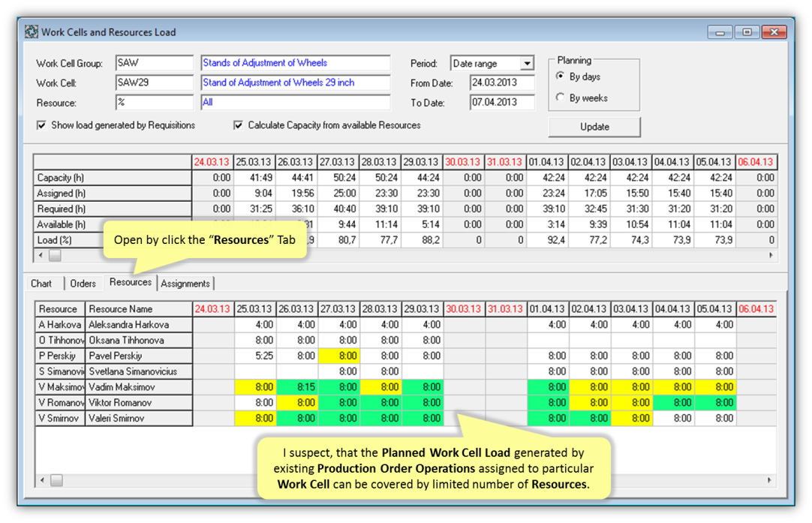Switch to the Orders tab

point(83,283)
